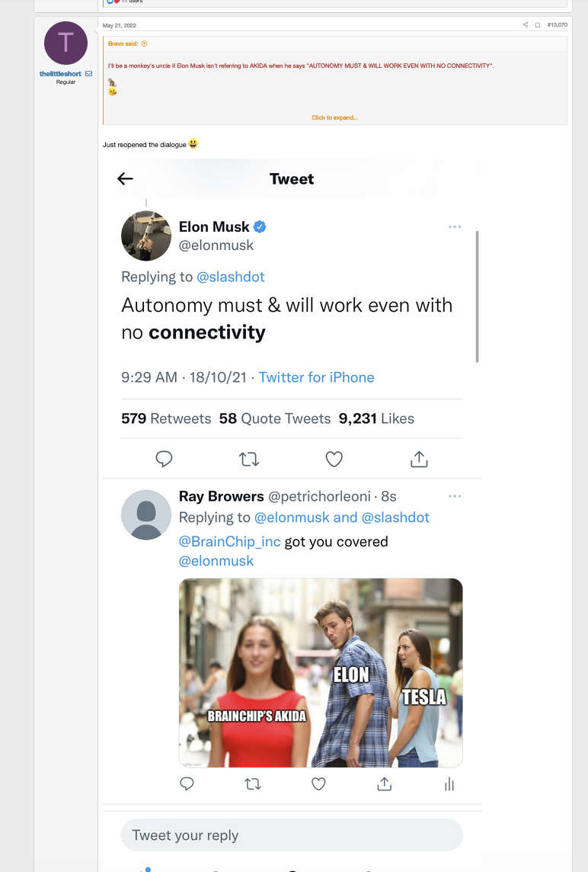This screenshot has height=872, width=588.
Task: Click the @slashdot mention link
Action: click(x=231, y=277)
